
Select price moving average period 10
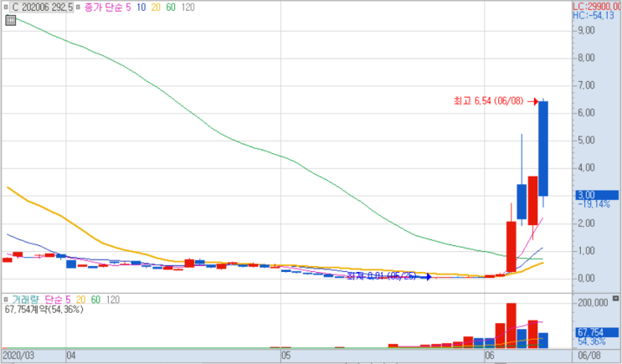click(x=141, y=8)
